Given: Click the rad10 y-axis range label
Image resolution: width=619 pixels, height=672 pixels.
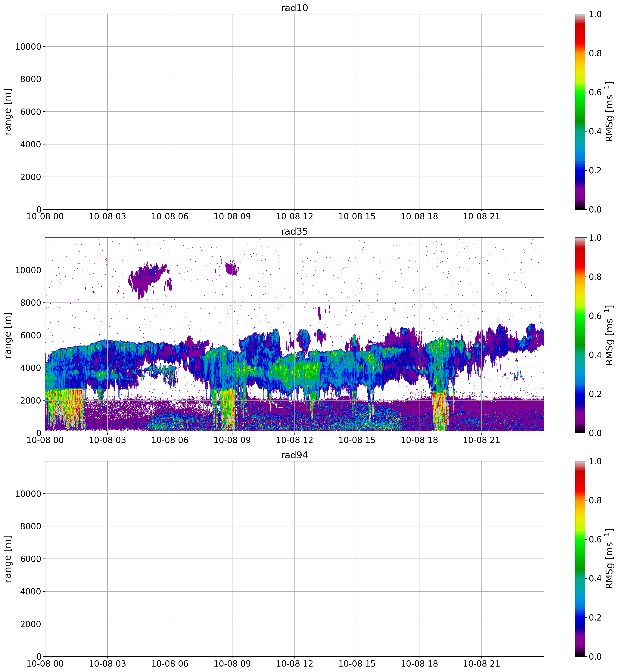Looking at the screenshot, I should pos(8,111).
